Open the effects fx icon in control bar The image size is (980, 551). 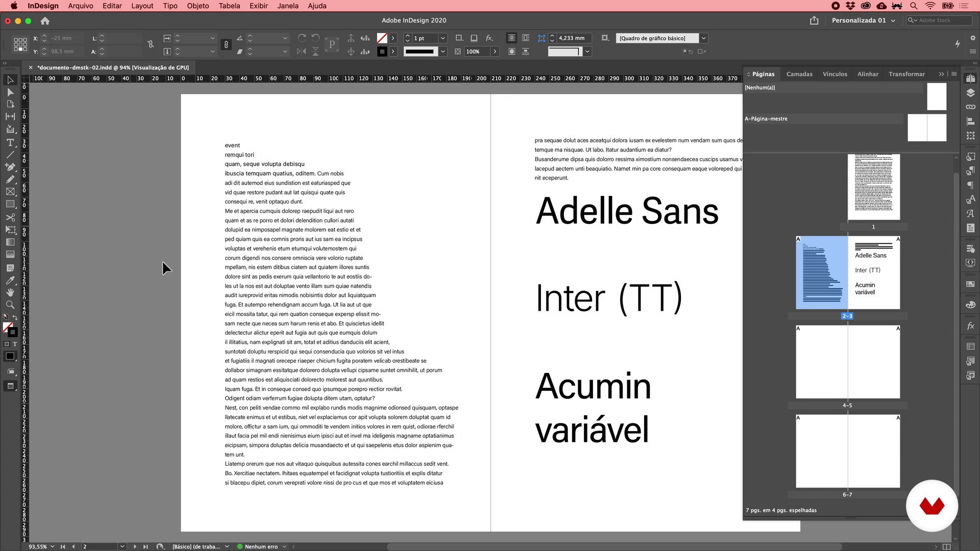(489, 38)
